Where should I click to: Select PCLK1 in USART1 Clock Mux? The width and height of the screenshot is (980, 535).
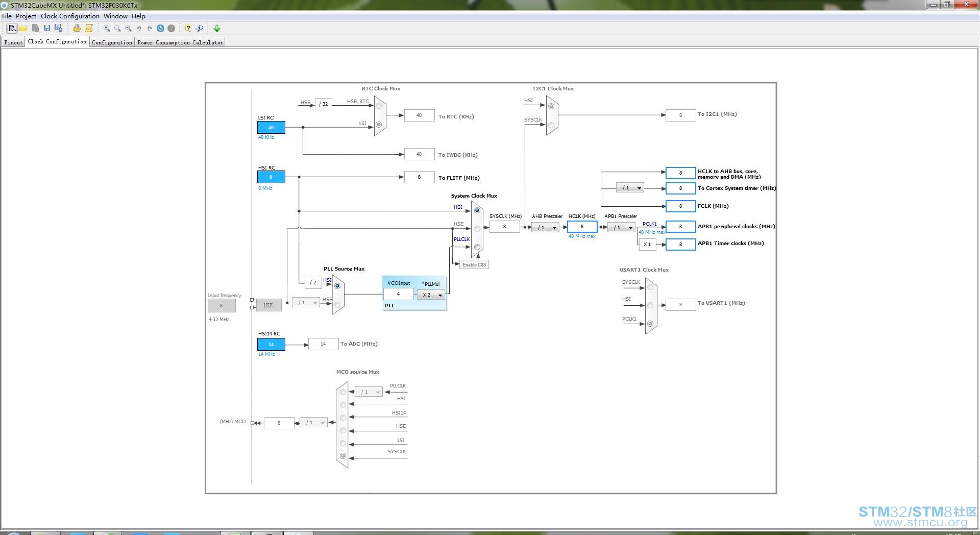[650, 324]
